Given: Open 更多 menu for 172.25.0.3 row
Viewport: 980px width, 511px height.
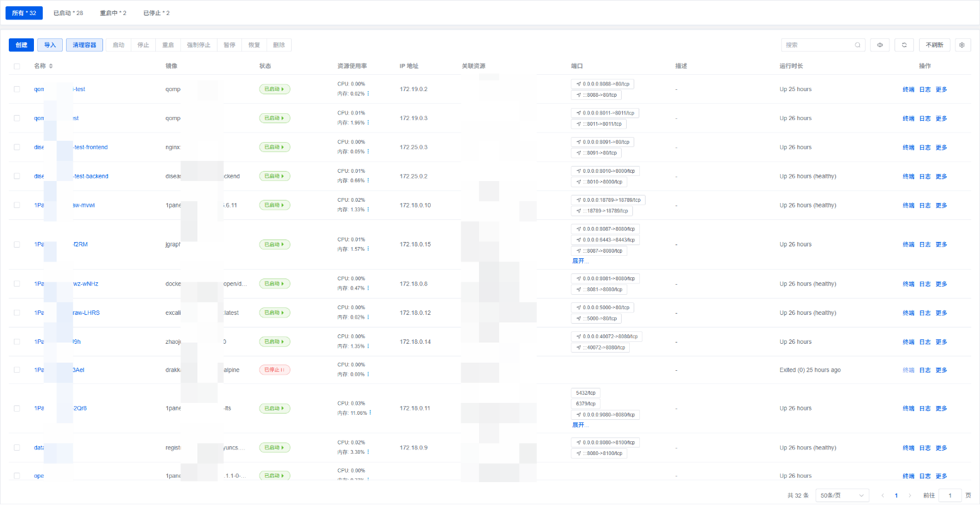Looking at the screenshot, I should (941, 147).
